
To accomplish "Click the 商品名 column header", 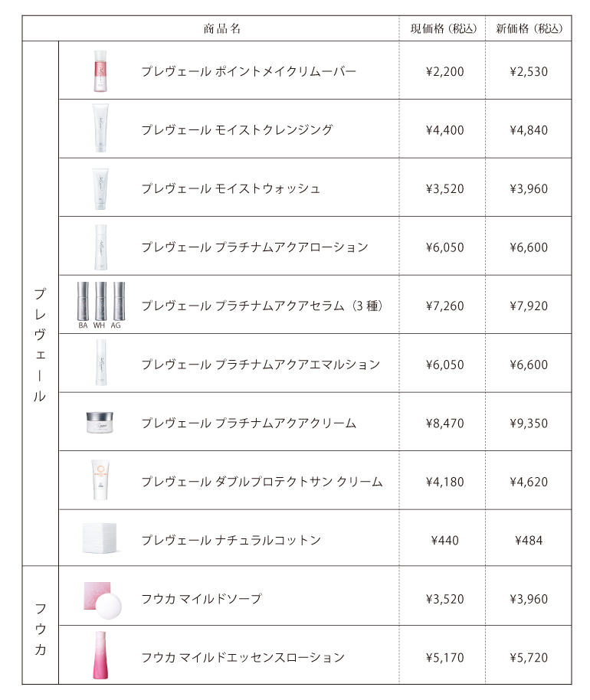I will (222, 29).
